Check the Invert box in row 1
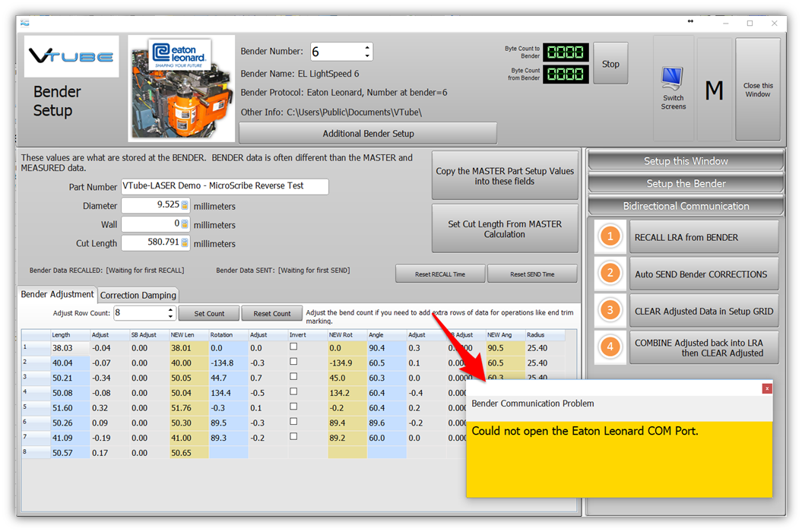Screen dimensions: 802x532 click(293, 347)
